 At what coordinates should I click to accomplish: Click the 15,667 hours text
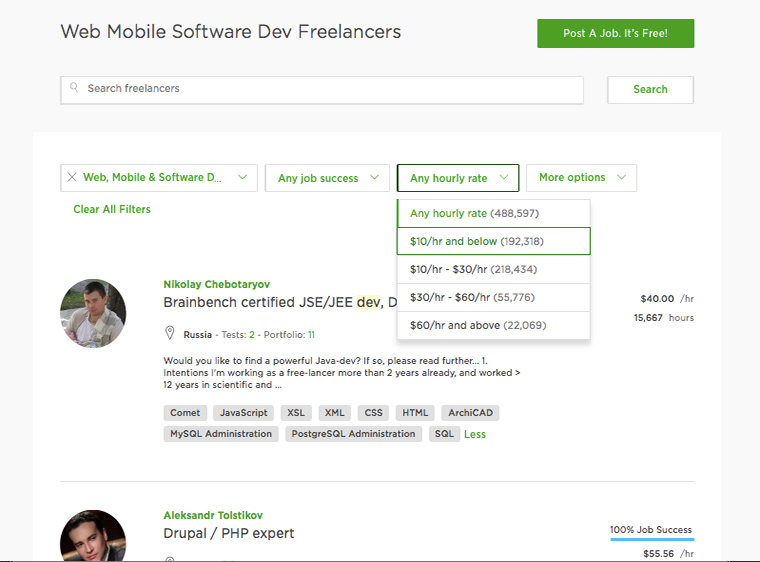[664, 318]
